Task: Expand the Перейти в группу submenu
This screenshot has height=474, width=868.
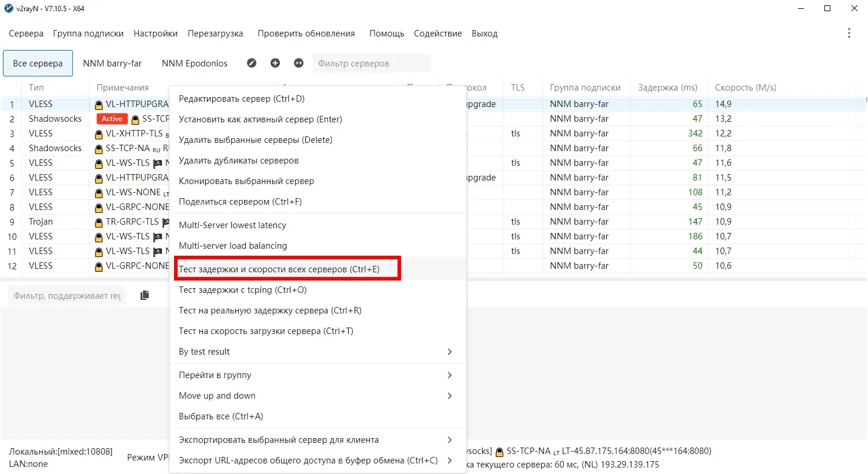Action: pyautogui.click(x=449, y=375)
